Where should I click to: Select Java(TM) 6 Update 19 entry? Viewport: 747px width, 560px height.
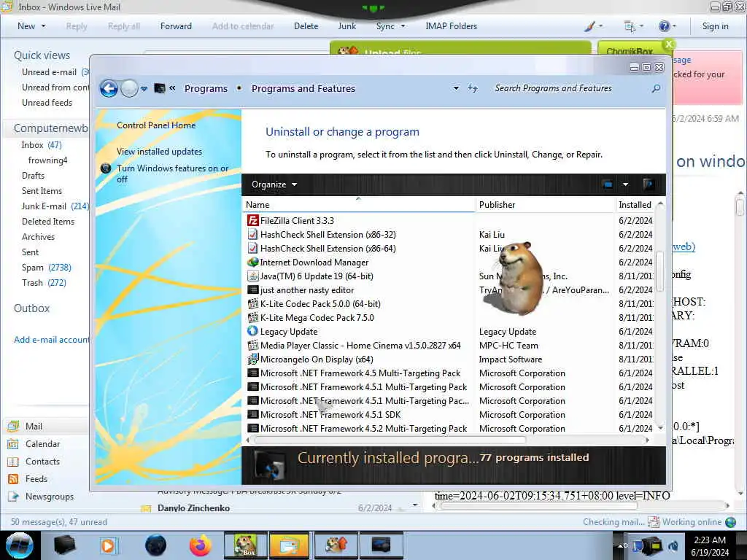tap(449, 276)
